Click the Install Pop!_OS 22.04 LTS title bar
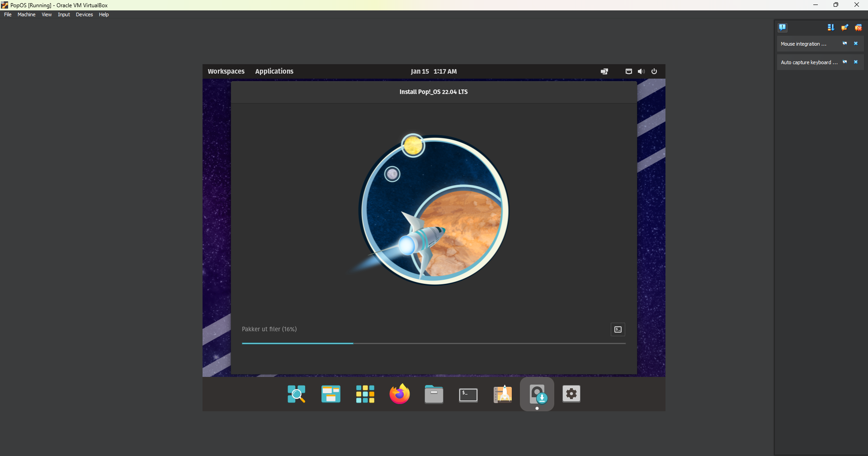868x456 pixels. (x=434, y=92)
